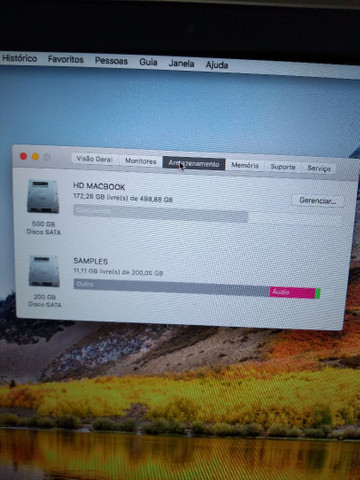Screen dimensions: 360x480
Task: Click the red close window button
Action: pos(23,156)
